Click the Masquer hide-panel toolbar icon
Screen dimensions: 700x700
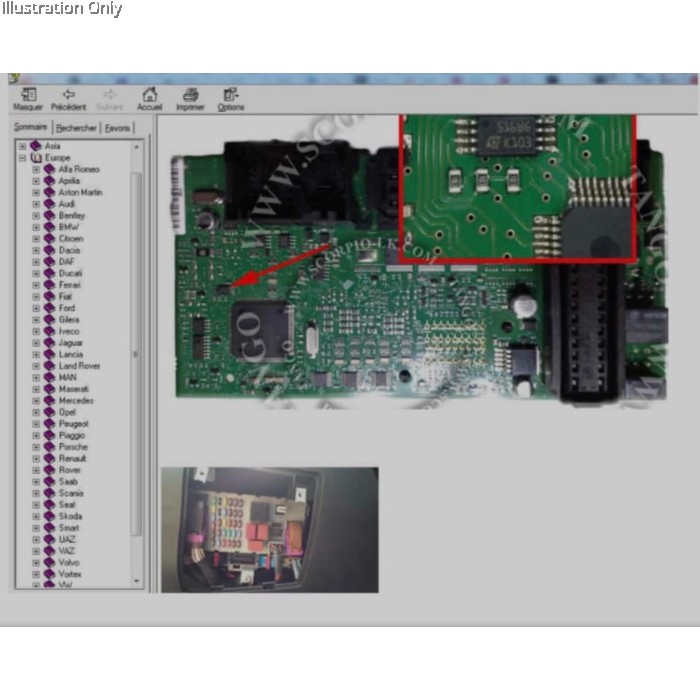(x=28, y=95)
